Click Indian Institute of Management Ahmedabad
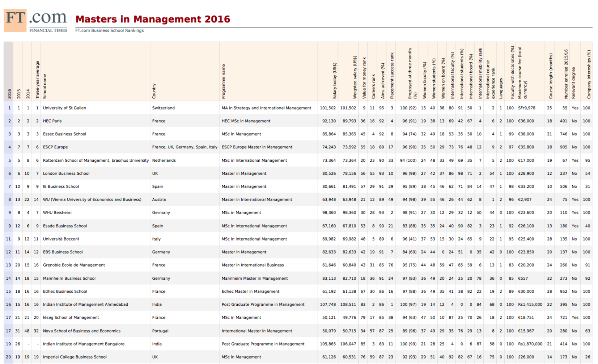The height and width of the screenshot is (364, 598). pyautogui.click(x=85, y=304)
